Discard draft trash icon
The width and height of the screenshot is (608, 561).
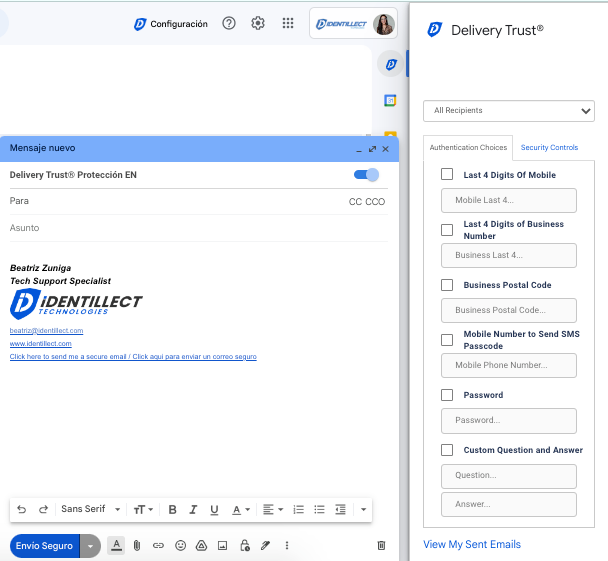point(382,545)
